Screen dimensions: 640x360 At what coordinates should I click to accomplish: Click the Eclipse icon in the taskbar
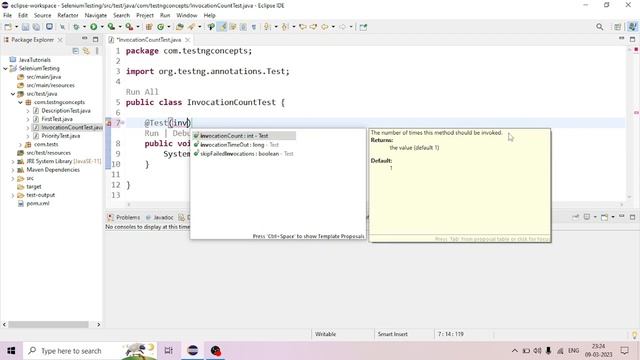[x=192, y=351]
